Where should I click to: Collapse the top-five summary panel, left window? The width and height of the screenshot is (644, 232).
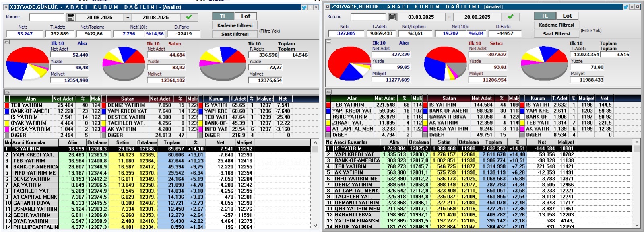[x=7, y=92]
